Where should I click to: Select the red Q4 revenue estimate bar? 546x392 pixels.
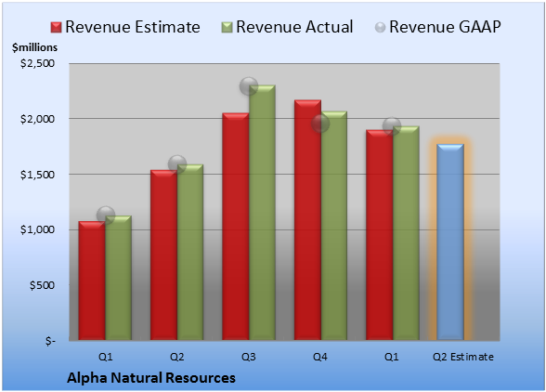(x=307, y=220)
